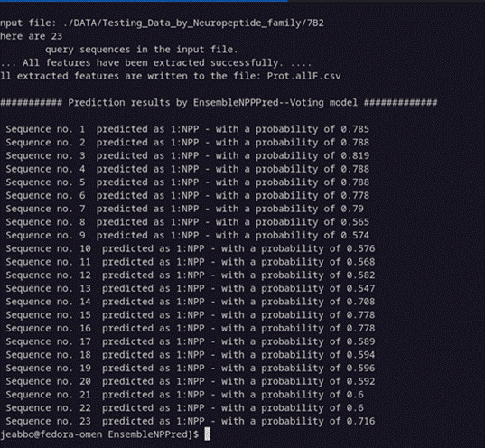Click the Sequence no. 1 prediction line
The image size is (485, 448).
[188, 129]
